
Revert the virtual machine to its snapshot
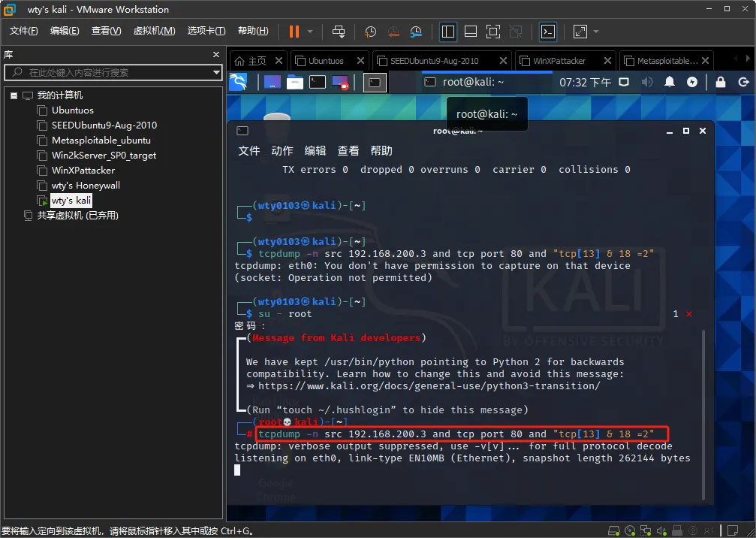tap(393, 32)
